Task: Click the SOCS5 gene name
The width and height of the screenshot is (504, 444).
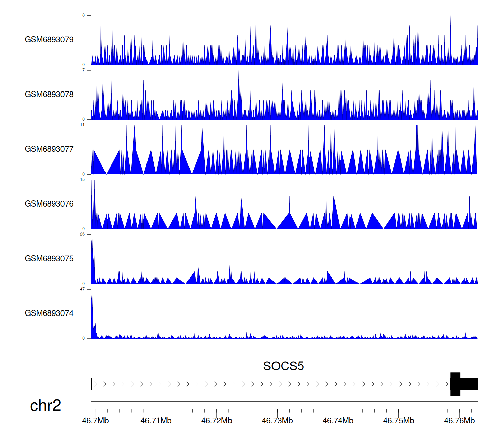Action: pos(283,366)
